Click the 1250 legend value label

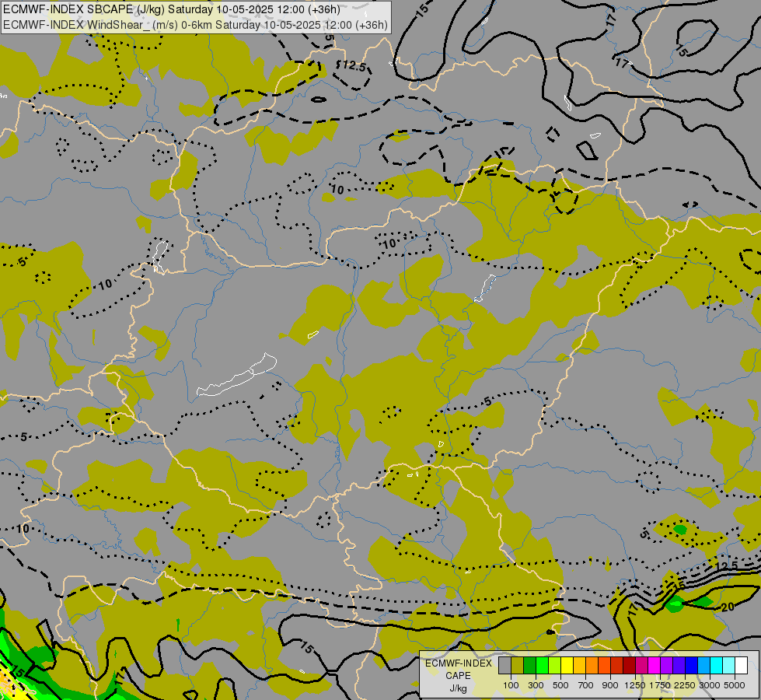click(635, 685)
